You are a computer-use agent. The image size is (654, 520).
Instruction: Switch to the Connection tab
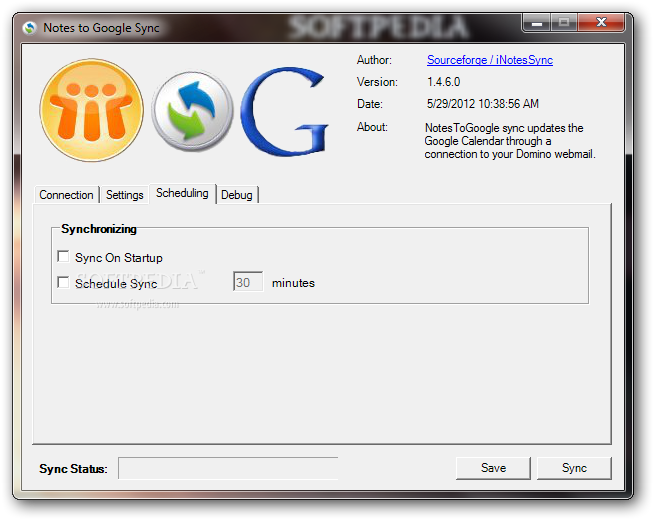coord(66,195)
